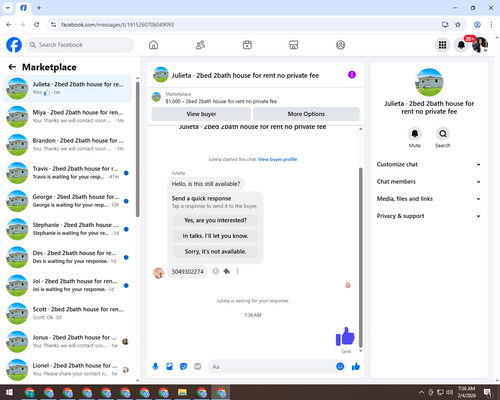Click the chat messages scrollbar
This screenshot has width=500, height=400.
[360, 257]
